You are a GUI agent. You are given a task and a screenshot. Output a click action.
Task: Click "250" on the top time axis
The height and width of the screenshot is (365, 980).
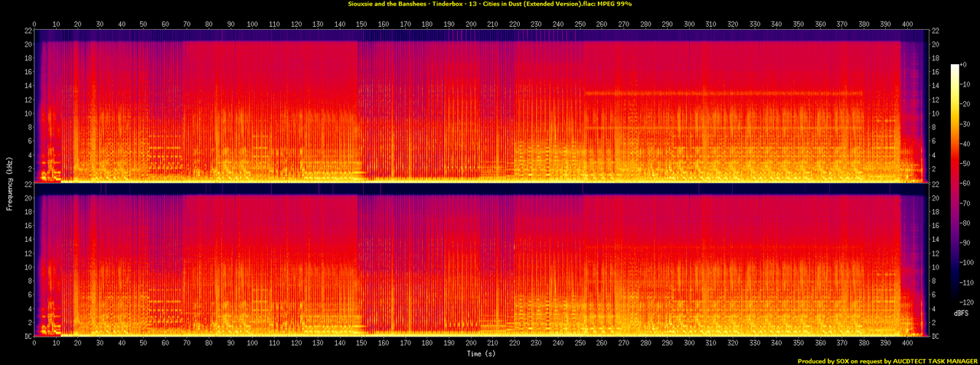coord(580,24)
